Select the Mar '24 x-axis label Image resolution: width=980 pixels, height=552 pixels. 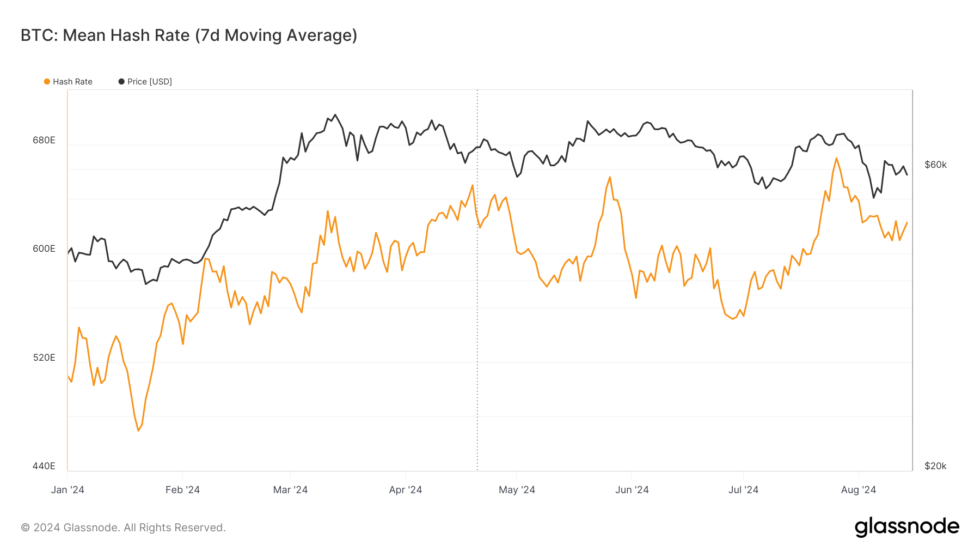coord(290,490)
